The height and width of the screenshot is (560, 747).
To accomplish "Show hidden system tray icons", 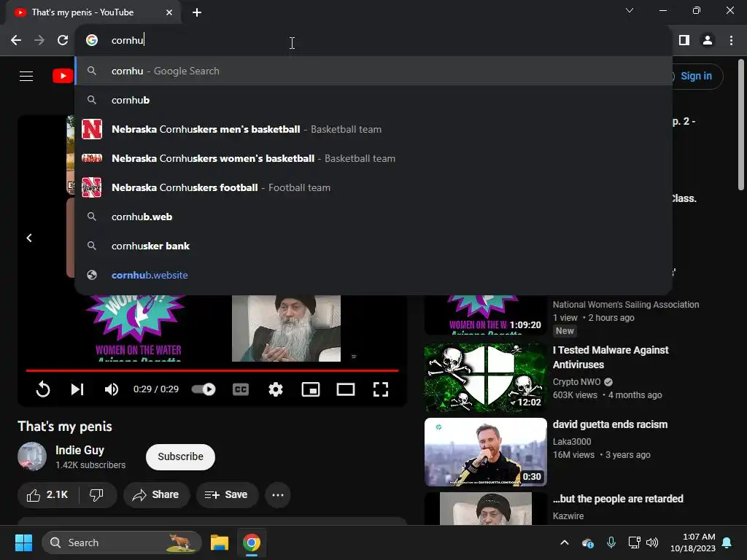I will click(x=565, y=542).
